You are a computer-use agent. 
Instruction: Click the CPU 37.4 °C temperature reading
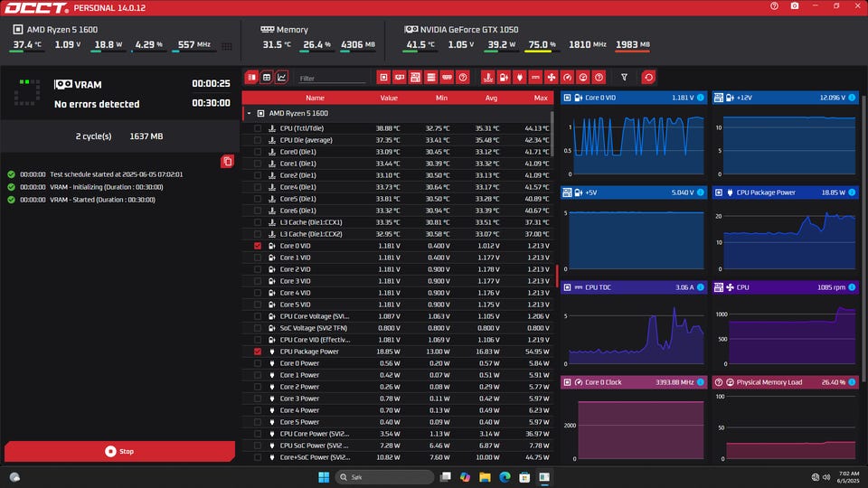pyautogui.click(x=27, y=45)
